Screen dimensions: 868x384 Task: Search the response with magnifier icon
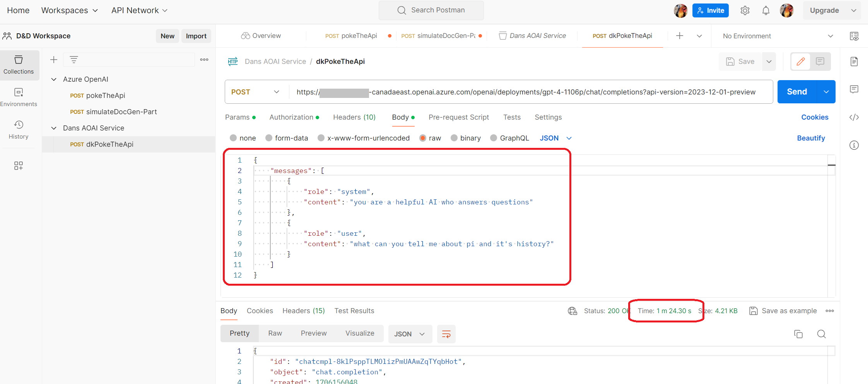click(822, 334)
